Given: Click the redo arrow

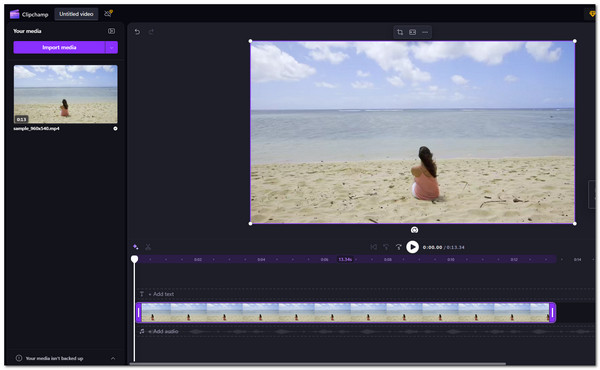Looking at the screenshot, I should pos(151,32).
